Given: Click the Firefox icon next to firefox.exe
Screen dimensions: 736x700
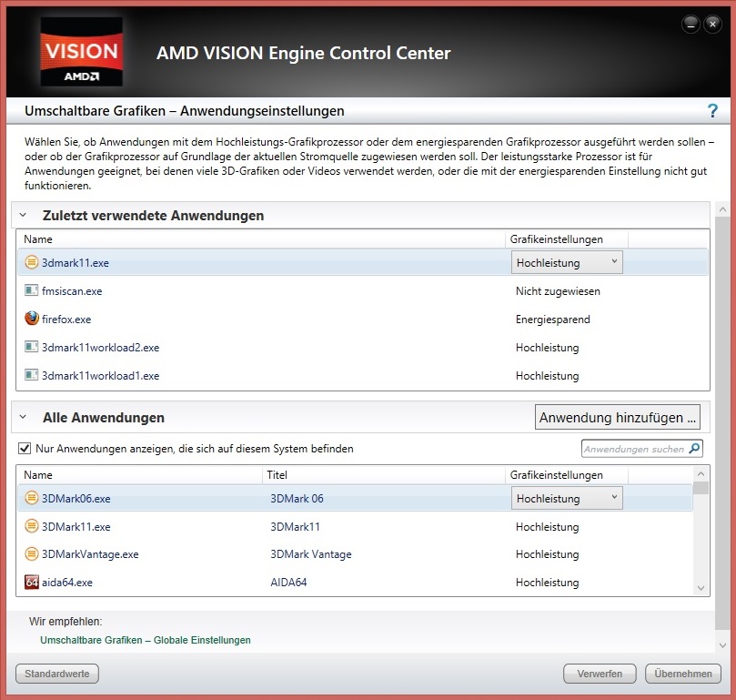Looking at the screenshot, I should point(32,319).
